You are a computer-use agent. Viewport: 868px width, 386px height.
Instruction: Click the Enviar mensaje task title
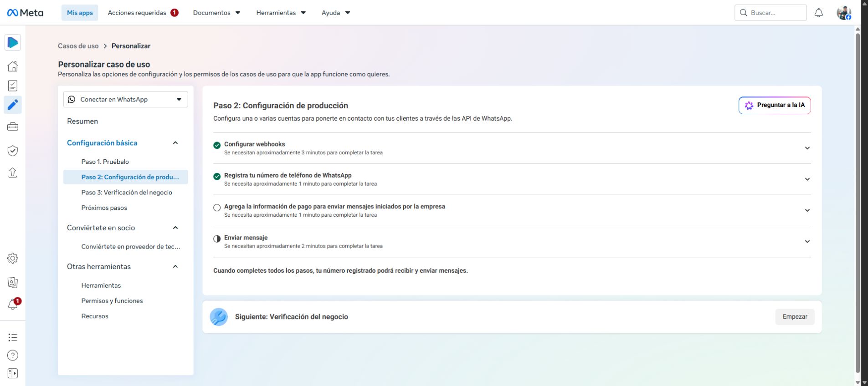tap(246, 238)
